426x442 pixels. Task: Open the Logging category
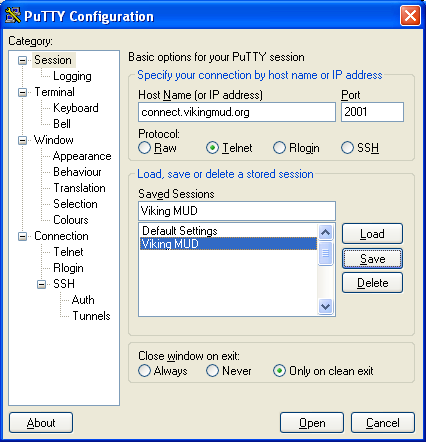tap(72, 76)
